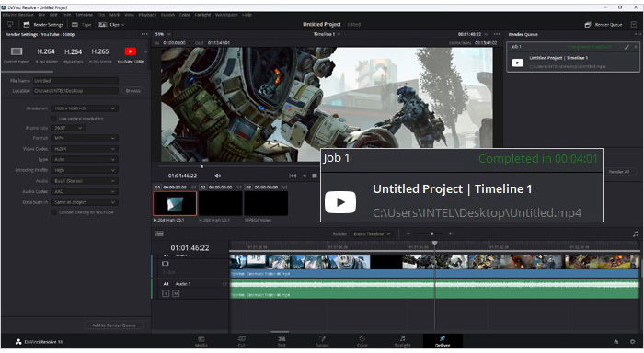Viewport: 644px width, 353px height.
Task: Open the Deliver page icon
Action: tap(443, 341)
